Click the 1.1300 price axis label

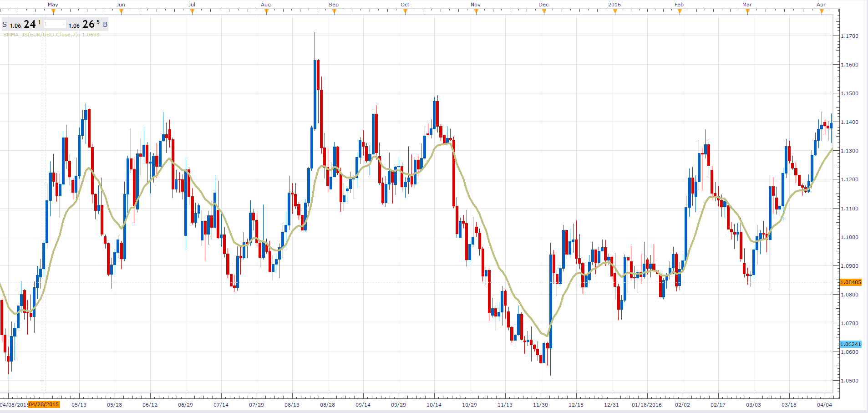tap(849, 151)
